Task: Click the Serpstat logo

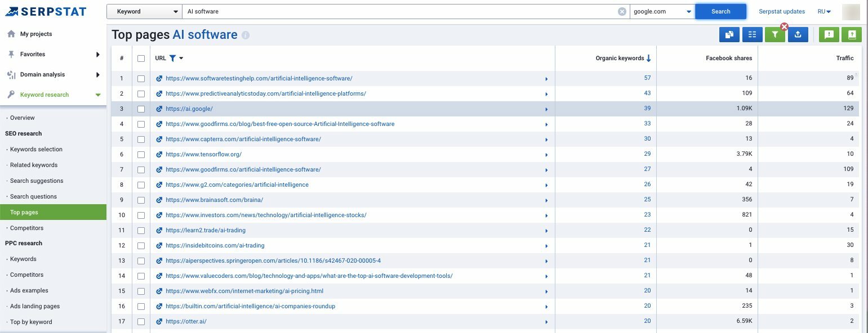Action: point(46,11)
